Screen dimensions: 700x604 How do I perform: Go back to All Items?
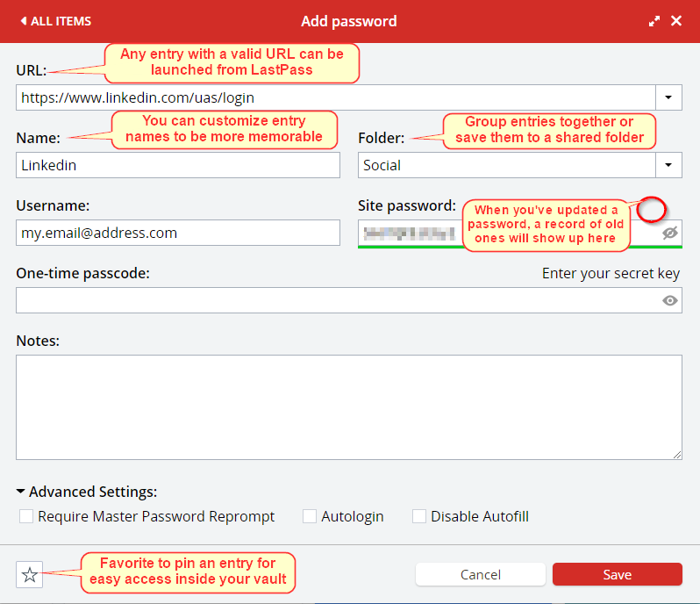pos(56,21)
